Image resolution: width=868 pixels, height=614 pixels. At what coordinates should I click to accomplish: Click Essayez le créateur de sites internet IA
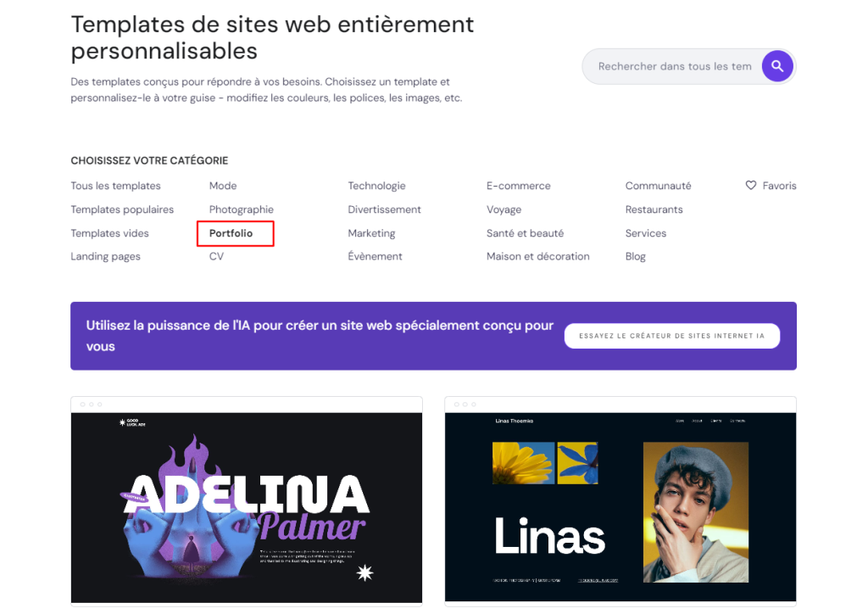click(x=671, y=336)
